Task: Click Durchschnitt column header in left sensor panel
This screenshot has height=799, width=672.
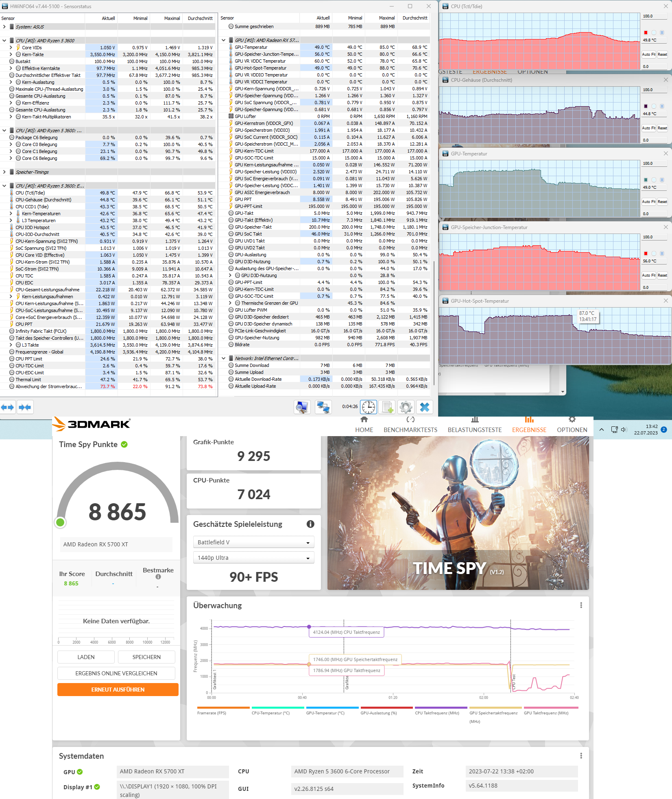Action: pyautogui.click(x=200, y=18)
